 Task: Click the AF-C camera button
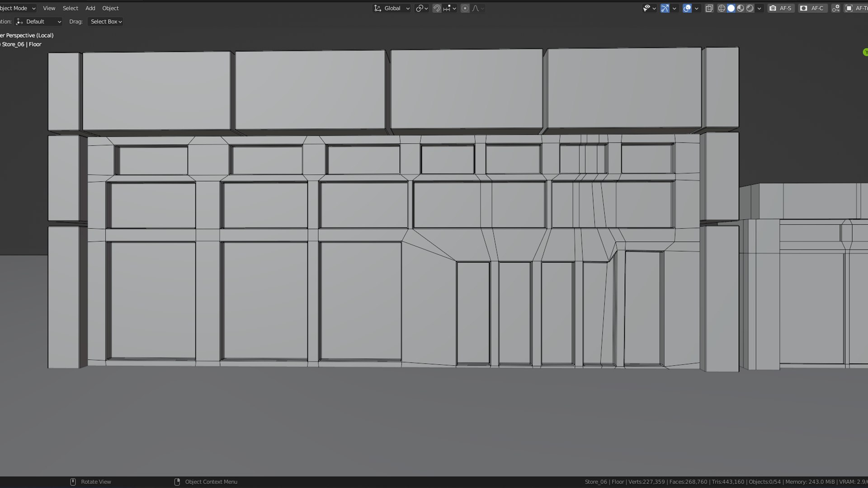coord(812,8)
